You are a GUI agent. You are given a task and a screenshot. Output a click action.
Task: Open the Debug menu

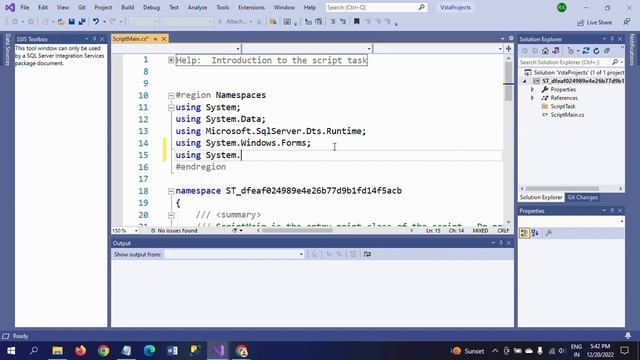point(151,7)
